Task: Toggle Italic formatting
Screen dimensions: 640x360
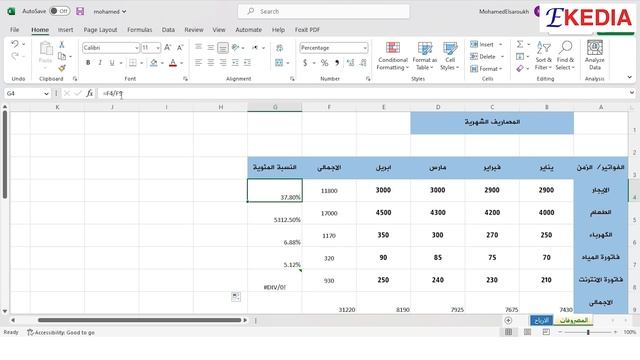Action: [100, 63]
